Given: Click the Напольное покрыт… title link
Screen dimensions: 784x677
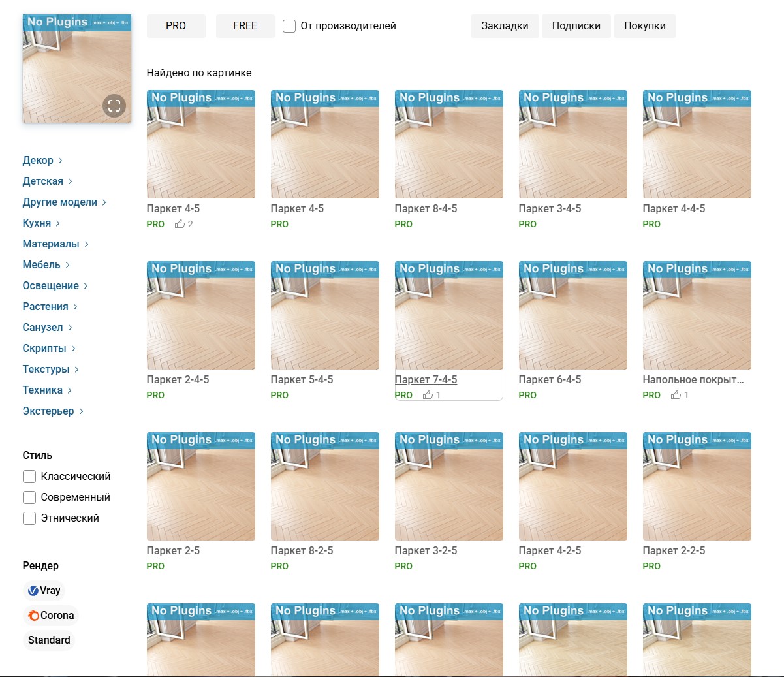Looking at the screenshot, I should (693, 380).
